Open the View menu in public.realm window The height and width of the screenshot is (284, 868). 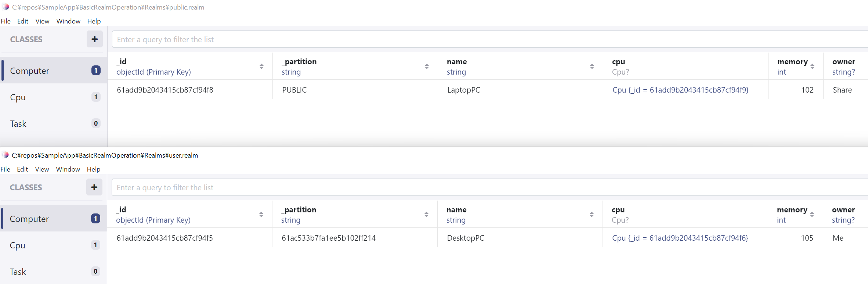42,21
